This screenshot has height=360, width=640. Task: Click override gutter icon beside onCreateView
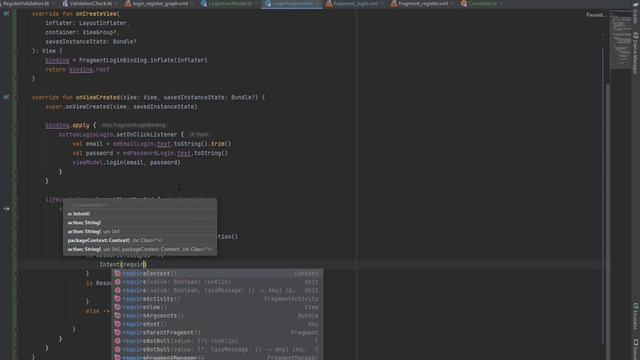pyautogui.click(x=6, y=14)
